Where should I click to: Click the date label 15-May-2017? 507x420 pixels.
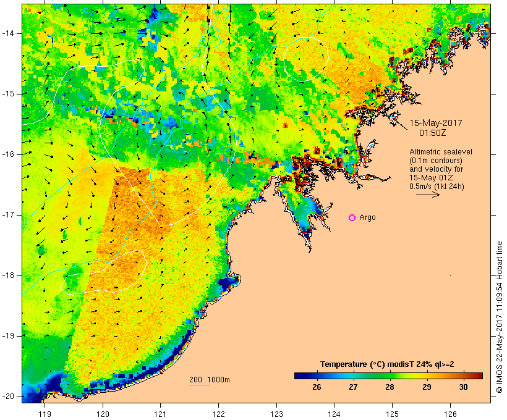(436, 123)
